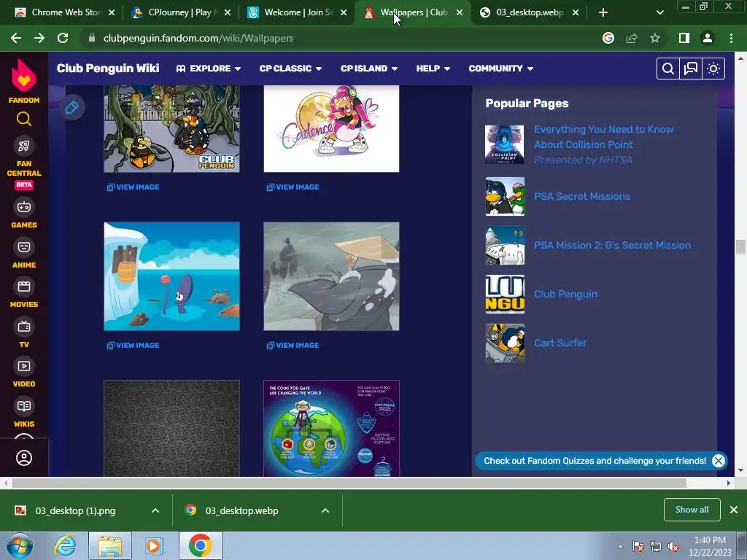Open the TV section icon

pos(24,327)
